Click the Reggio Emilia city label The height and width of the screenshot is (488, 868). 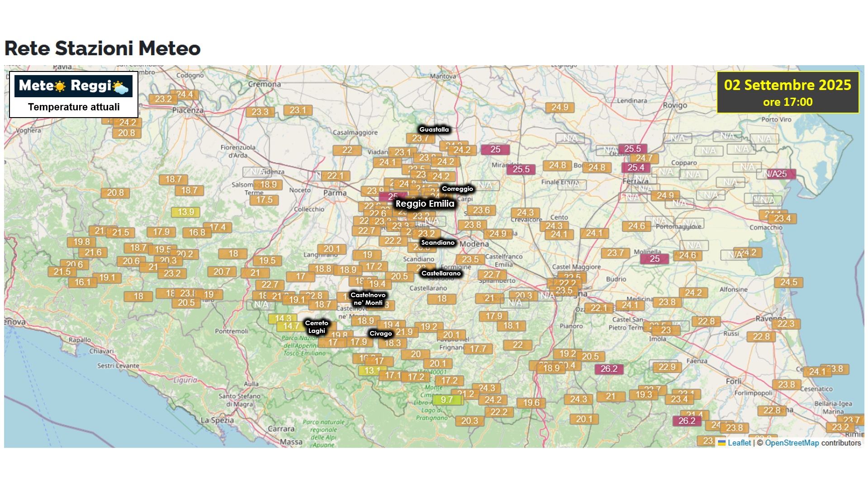(x=425, y=204)
